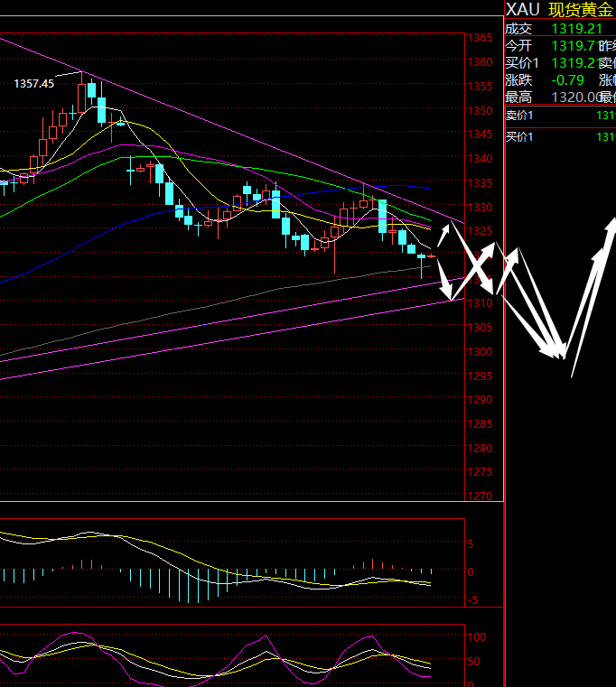
Task: Select the 1319.21 value next to 成交
Action: coord(576,29)
